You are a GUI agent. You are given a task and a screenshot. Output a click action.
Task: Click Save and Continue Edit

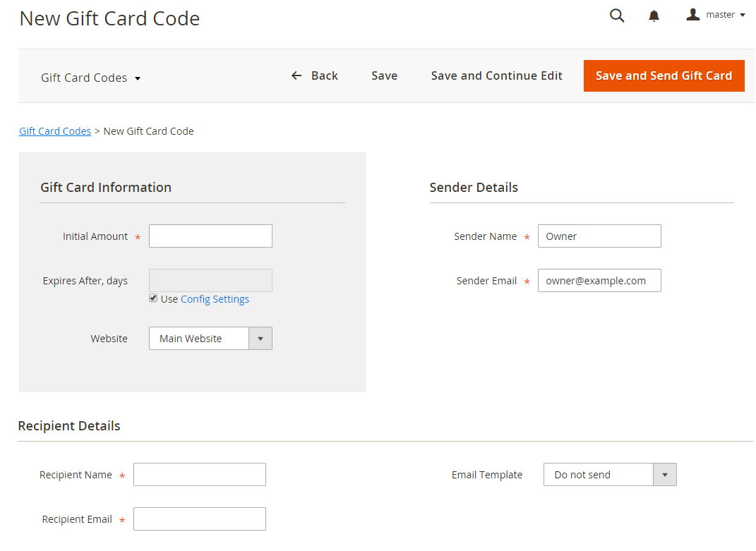coord(497,75)
